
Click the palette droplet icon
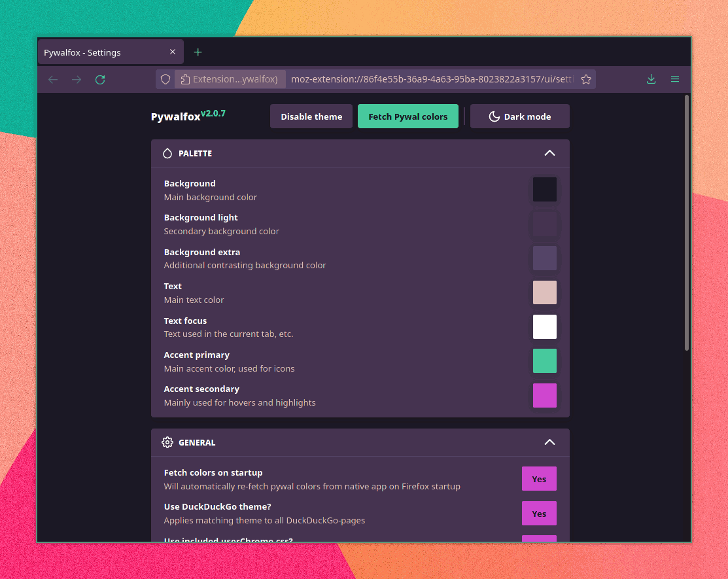click(167, 153)
